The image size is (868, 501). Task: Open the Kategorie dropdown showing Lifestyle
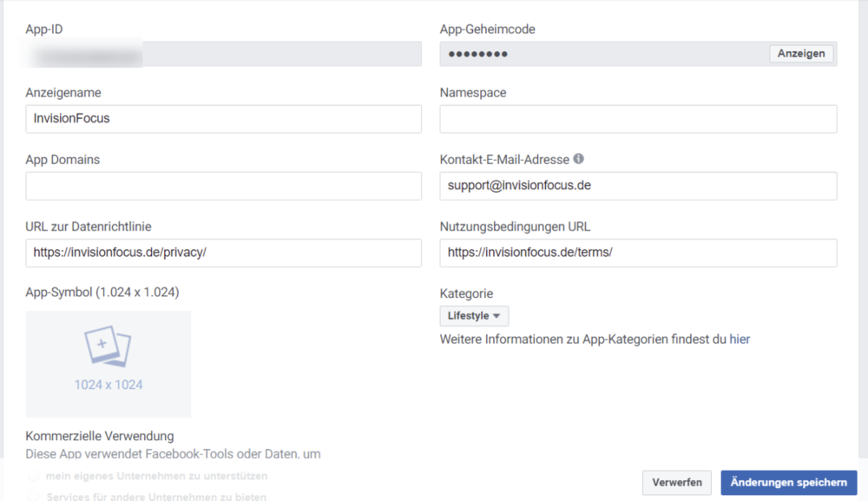tap(474, 315)
